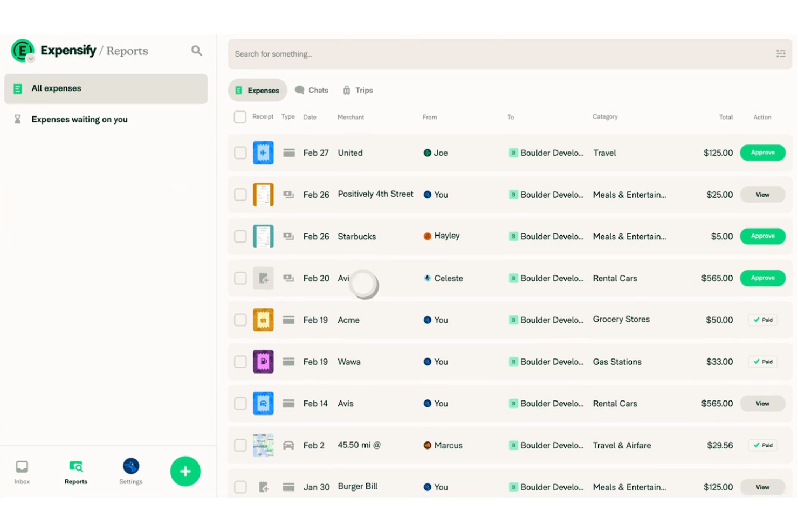The height and width of the screenshot is (532, 798).
Task: Check the Starbucks expense checkbox
Action: pyautogui.click(x=239, y=236)
